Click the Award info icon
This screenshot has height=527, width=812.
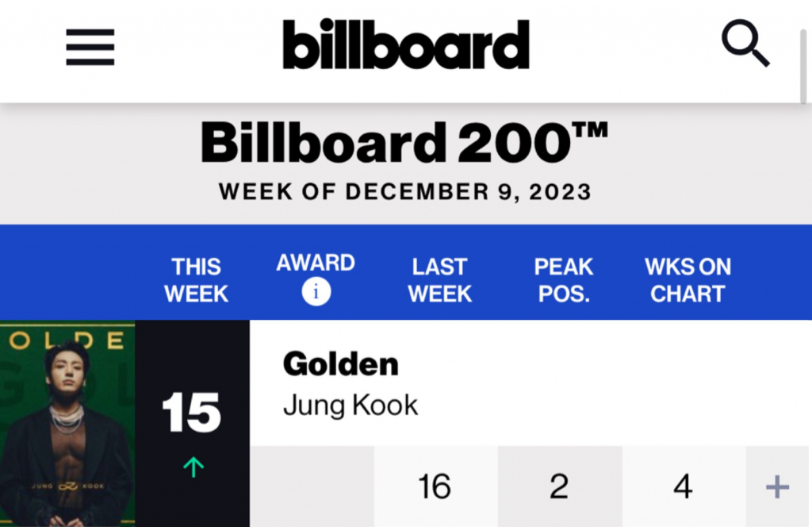tap(316, 291)
